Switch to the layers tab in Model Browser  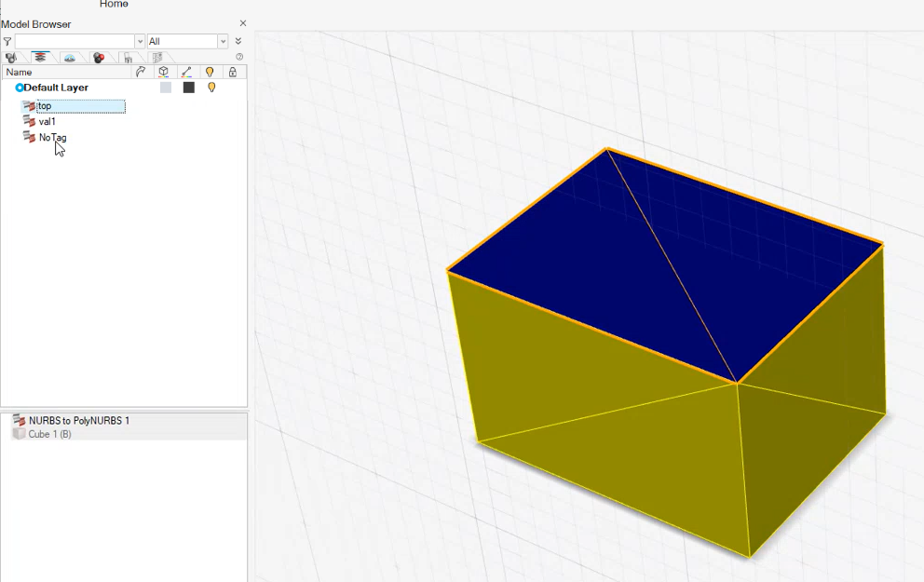point(40,58)
